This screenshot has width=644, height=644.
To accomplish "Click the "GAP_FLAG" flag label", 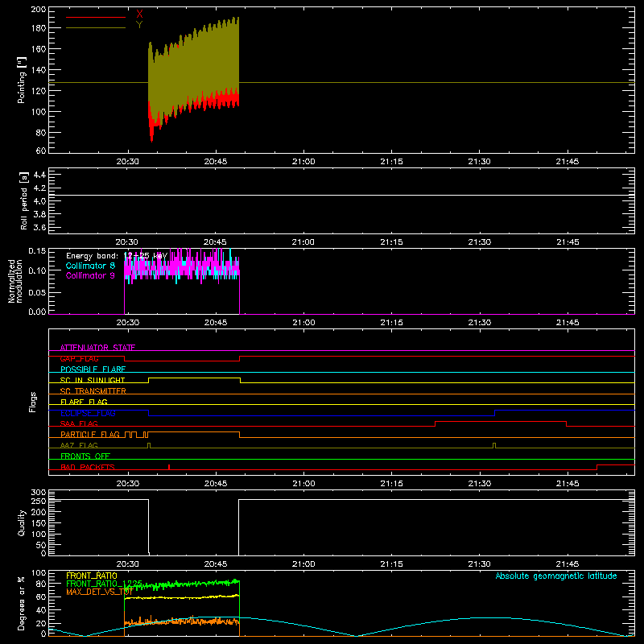I will [79, 358].
